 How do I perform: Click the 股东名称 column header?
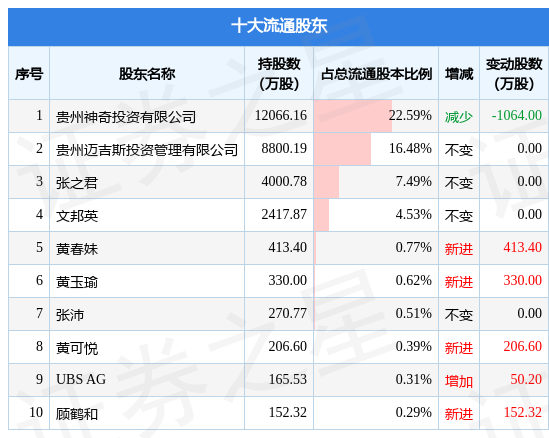(x=147, y=74)
